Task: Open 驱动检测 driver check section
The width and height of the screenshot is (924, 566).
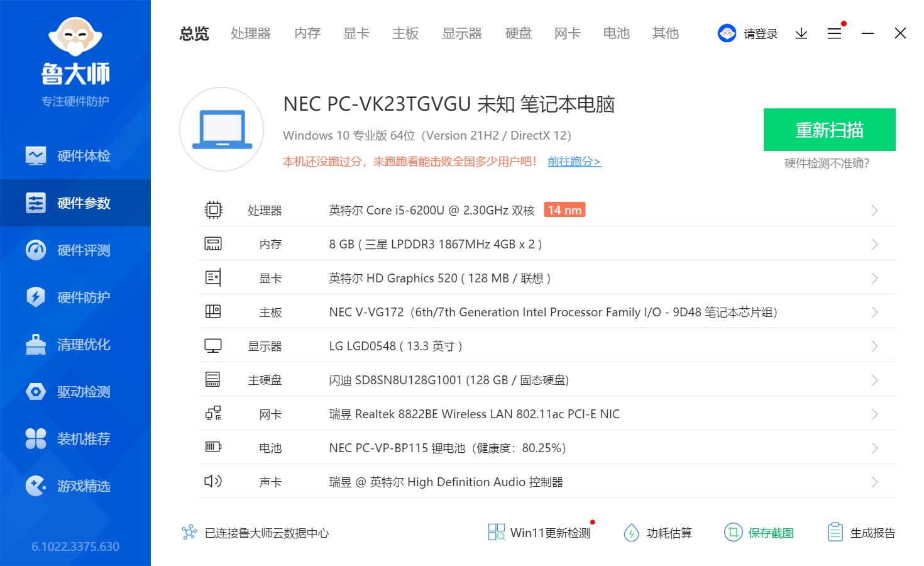Action: 75,391
